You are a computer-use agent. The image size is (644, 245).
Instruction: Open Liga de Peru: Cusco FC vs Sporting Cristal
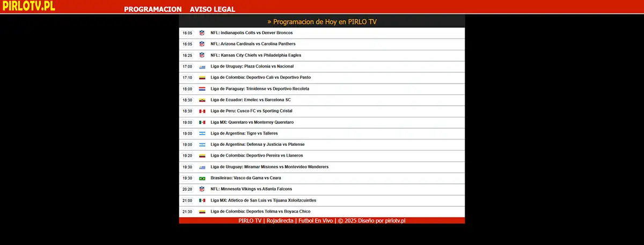252,111
